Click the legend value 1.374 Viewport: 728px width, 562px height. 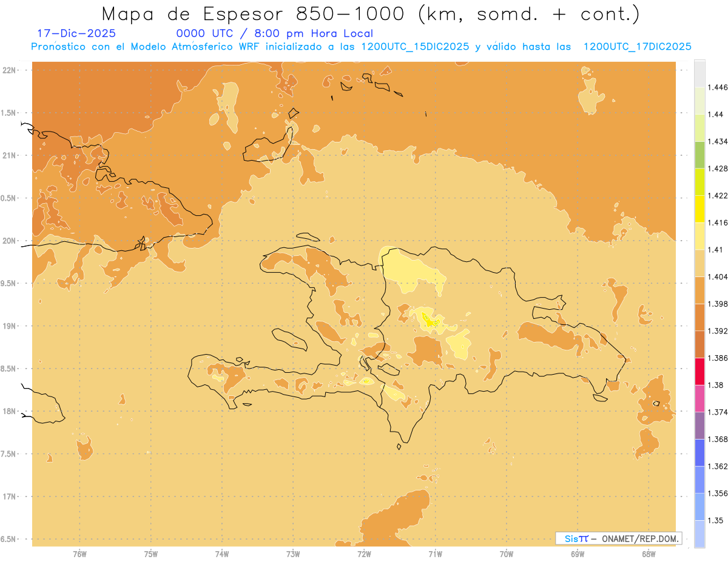click(x=718, y=412)
